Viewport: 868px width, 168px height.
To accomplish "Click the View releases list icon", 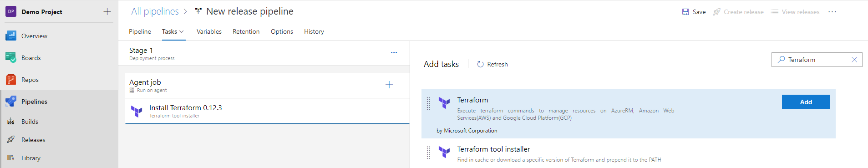I will click(775, 12).
